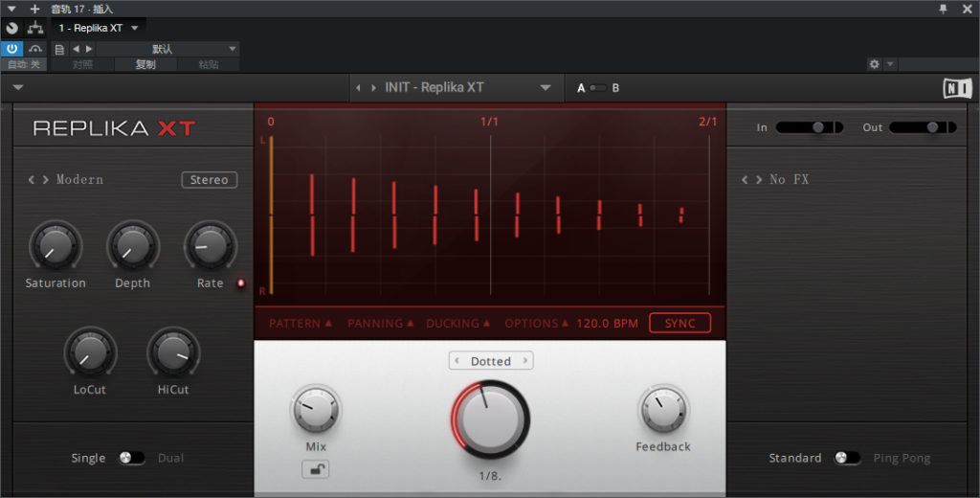Select previous Replika preset arrow
This screenshot has width=980, height=498.
click(358, 88)
